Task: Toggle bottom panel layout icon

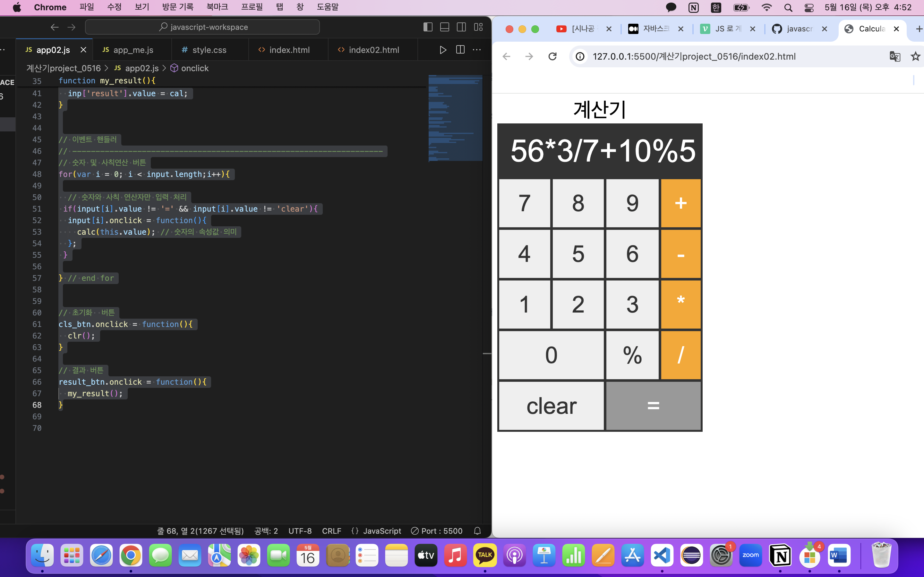Action: click(444, 27)
